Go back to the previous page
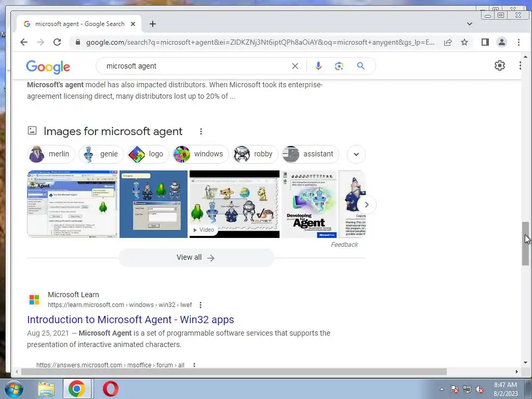This screenshot has height=399, width=532. [x=24, y=42]
